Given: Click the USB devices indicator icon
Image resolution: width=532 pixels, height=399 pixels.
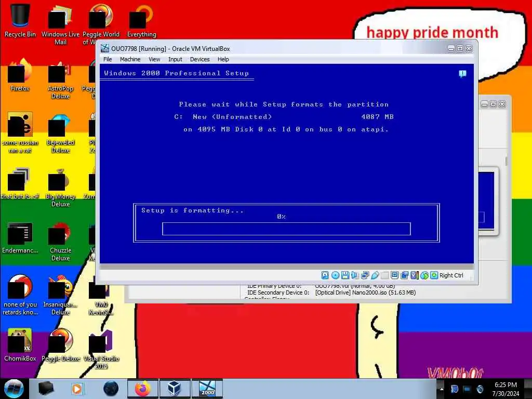Looking at the screenshot, I should [375, 275].
